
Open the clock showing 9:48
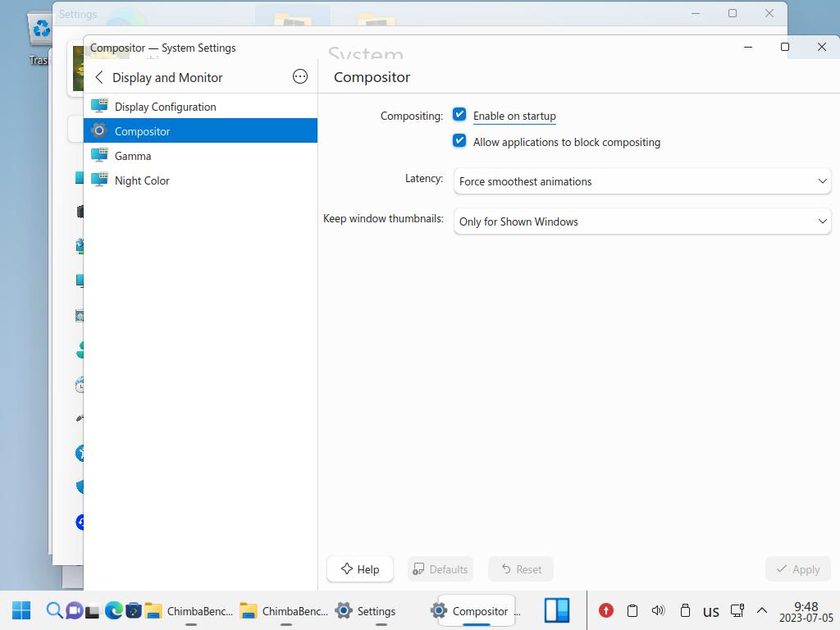(x=806, y=612)
